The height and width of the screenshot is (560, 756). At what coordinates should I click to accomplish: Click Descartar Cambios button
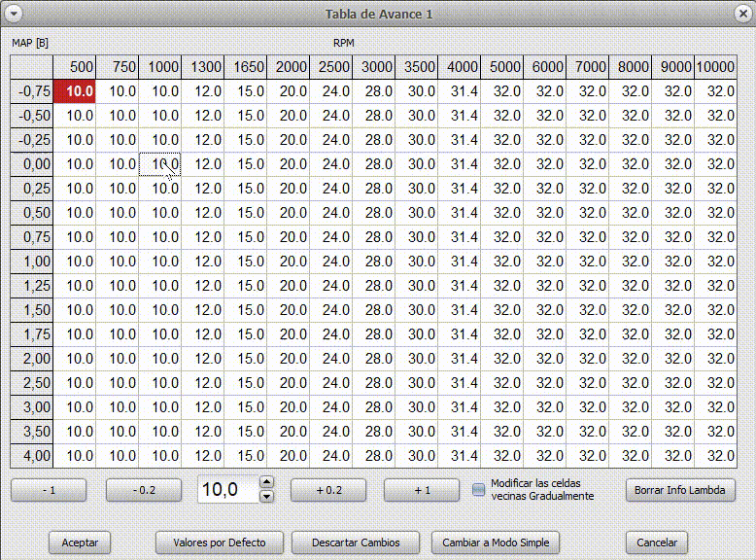(356, 542)
